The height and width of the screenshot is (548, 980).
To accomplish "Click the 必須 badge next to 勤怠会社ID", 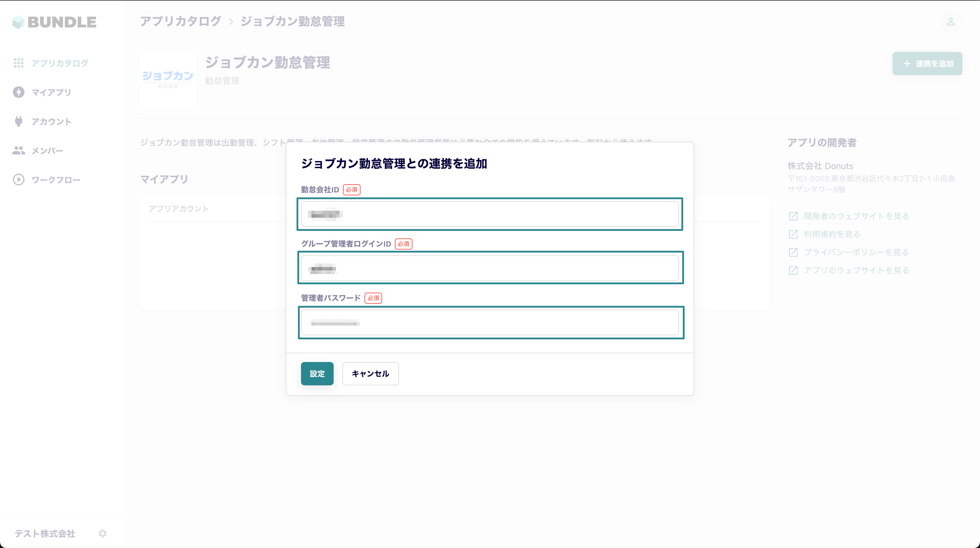I will (x=351, y=189).
